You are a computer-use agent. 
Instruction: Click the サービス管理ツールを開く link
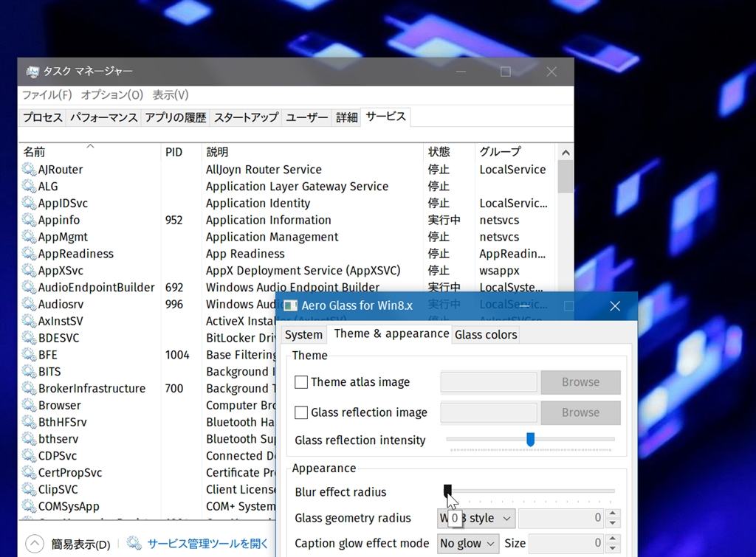tap(207, 544)
